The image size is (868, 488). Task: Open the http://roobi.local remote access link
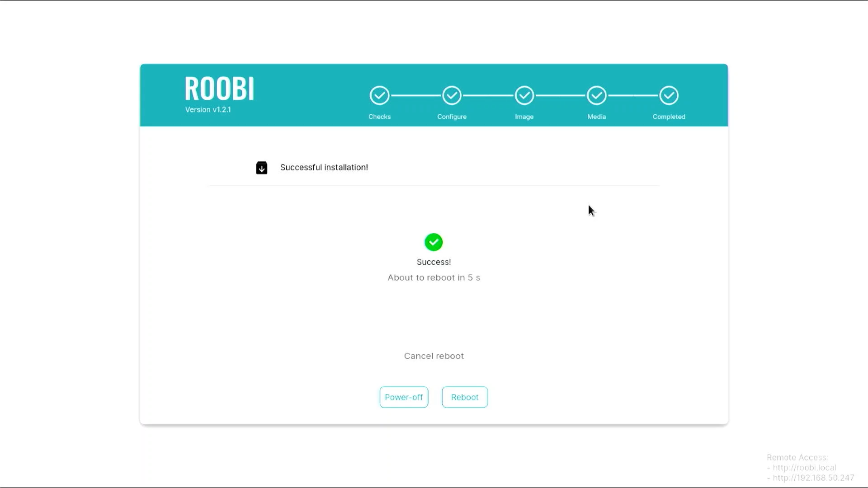(804, 468)
